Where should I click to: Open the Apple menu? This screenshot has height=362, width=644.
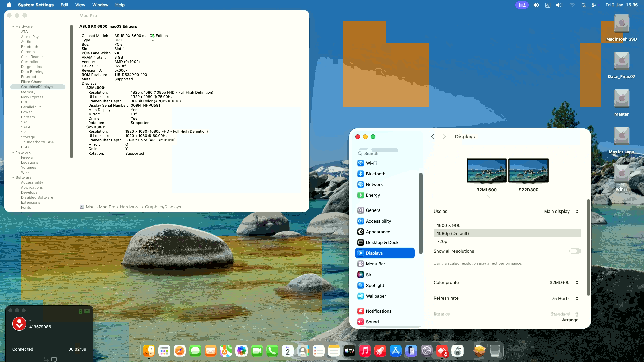click(x=9, y=5)
